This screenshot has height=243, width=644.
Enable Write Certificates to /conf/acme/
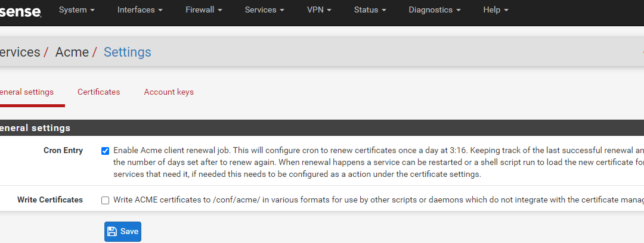105,200
